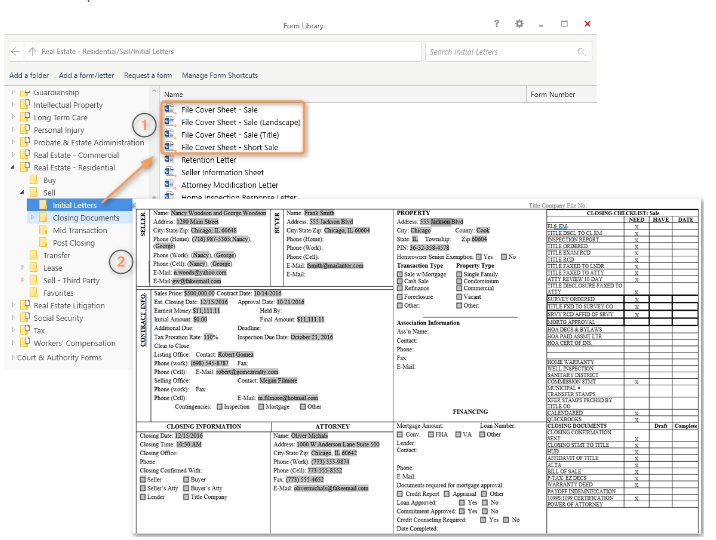Image resolution: width=716 pixels, height=540 pixels.
Task: Click Intellectual Property folder icon
Action: point(26,105)
